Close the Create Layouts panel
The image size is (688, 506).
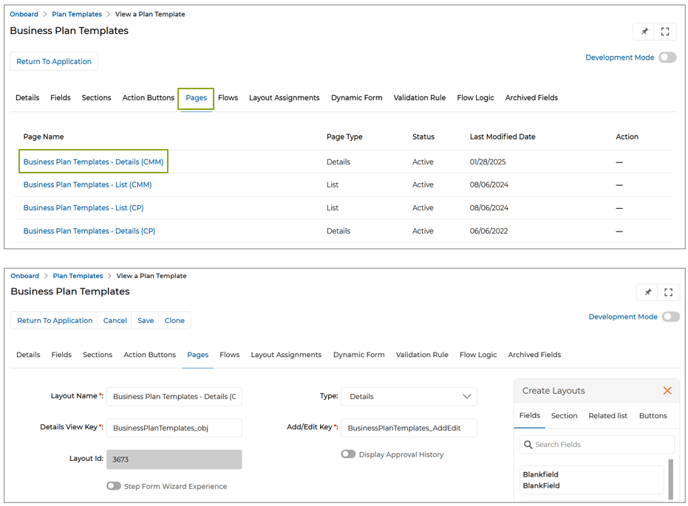[667, 391]
